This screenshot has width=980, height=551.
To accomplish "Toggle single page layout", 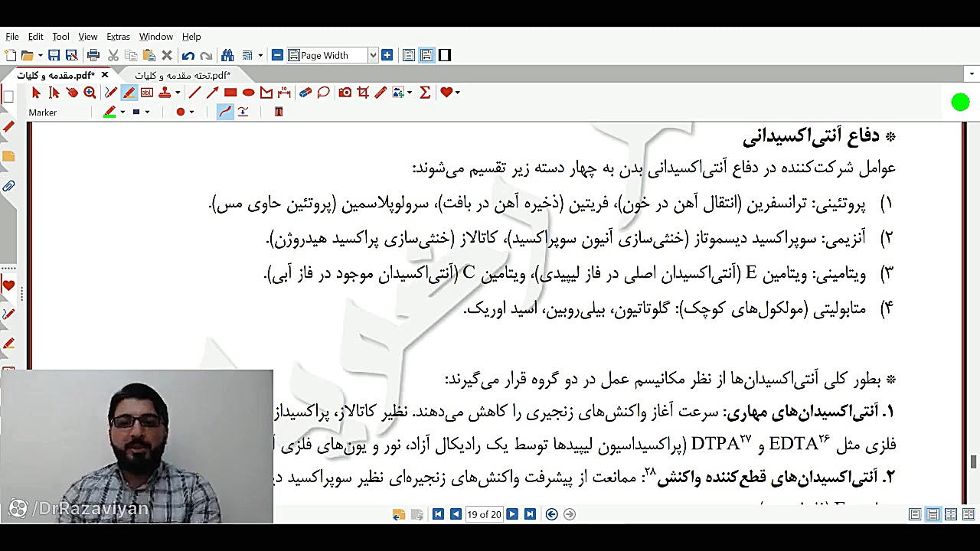I will pyautogui.click(x=409, y=55).
